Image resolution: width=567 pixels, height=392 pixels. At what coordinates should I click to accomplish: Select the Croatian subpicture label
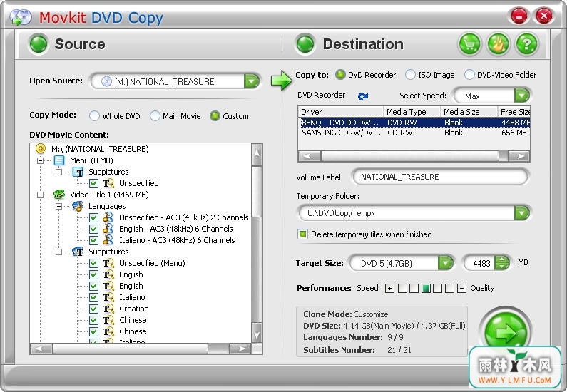click(134, 309)
